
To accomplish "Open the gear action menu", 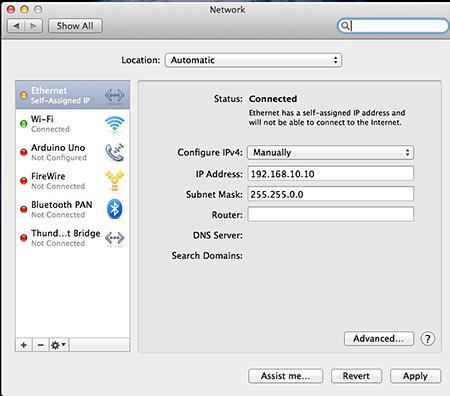I will [x=59, y=345].
